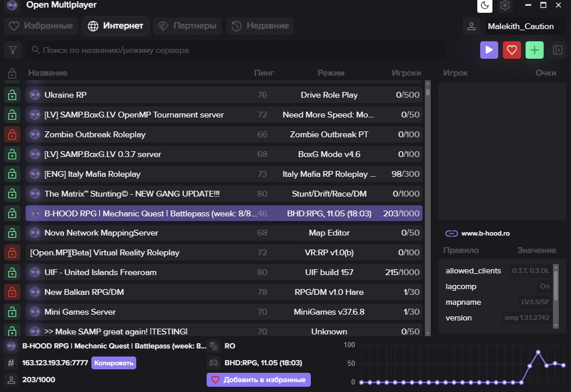
Task: Click the open.mp logo on Ukraine RP row
Action: pyautogui.click(x=34, y=95)
